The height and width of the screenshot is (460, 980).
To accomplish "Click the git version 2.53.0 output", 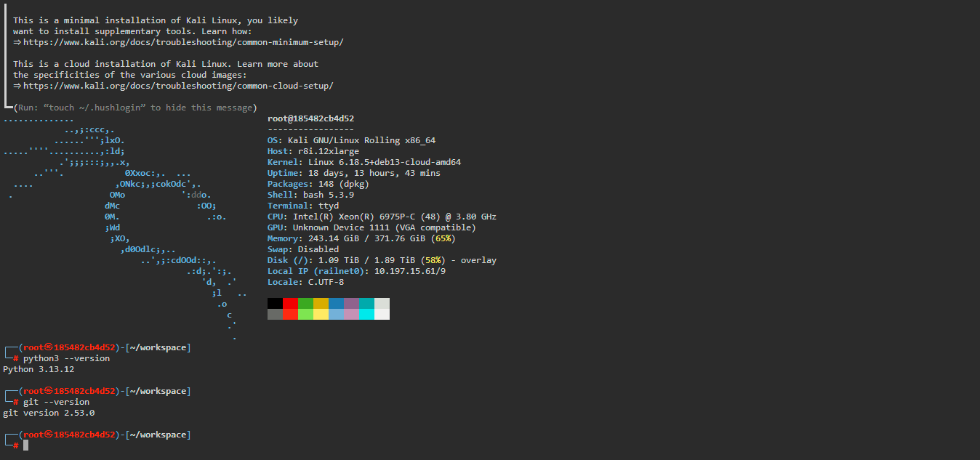I will tap(48, 412).
